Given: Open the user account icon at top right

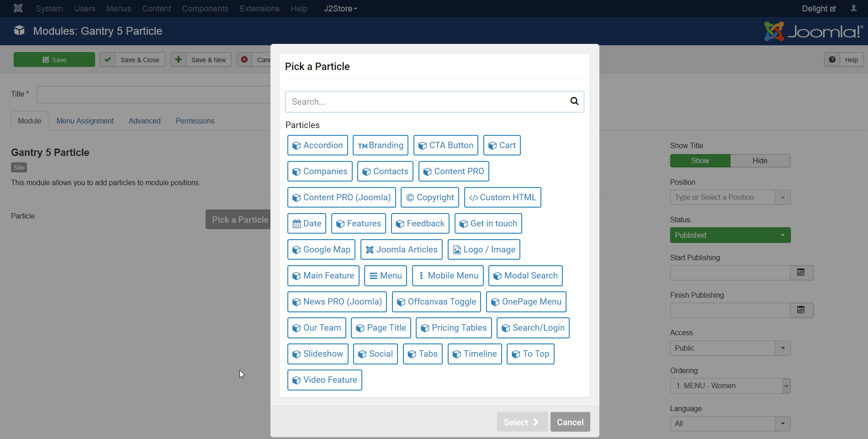Looking at the screenshot, I should point(853,8).
